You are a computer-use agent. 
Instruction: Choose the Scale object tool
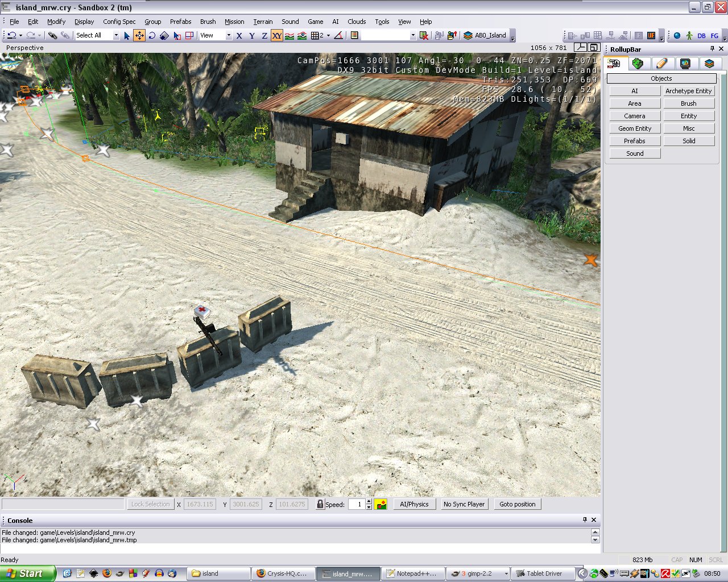tap(164, 35)
